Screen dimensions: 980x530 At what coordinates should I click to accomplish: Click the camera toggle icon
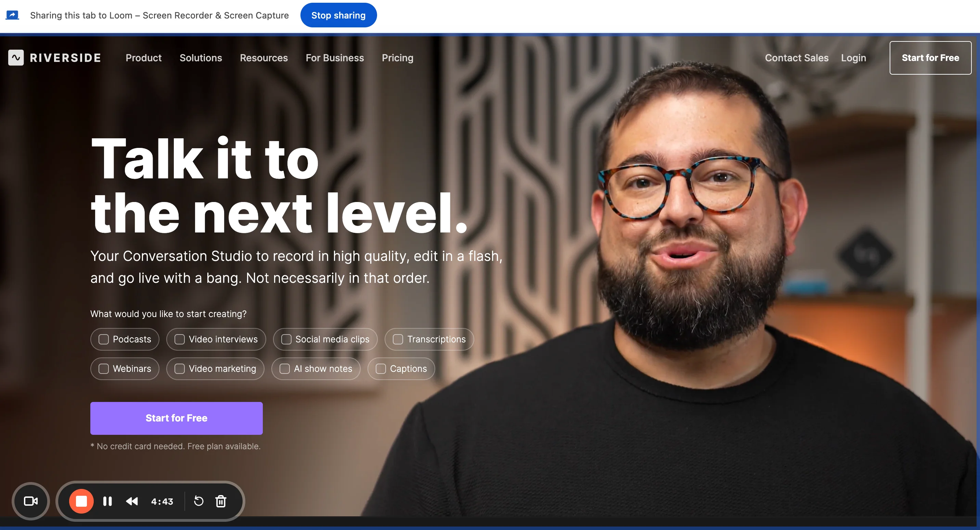(31, 501)
